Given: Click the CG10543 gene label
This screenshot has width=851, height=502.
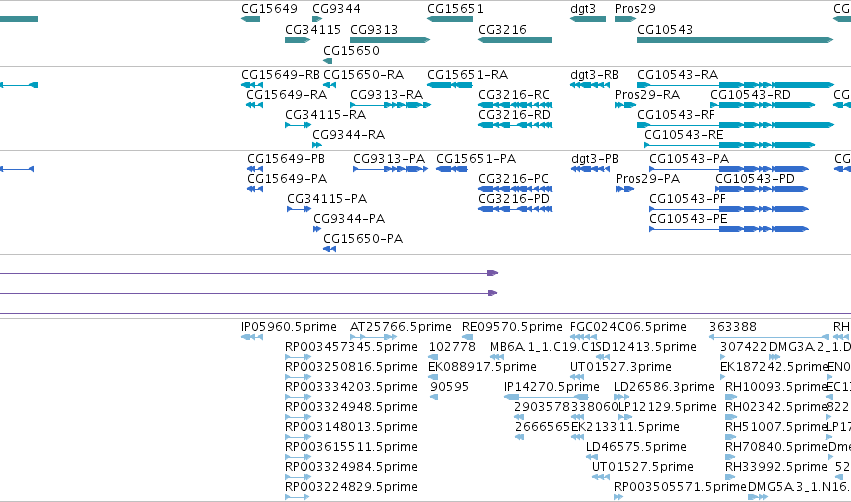Looking at the screenshot, I should pos(665,29).
